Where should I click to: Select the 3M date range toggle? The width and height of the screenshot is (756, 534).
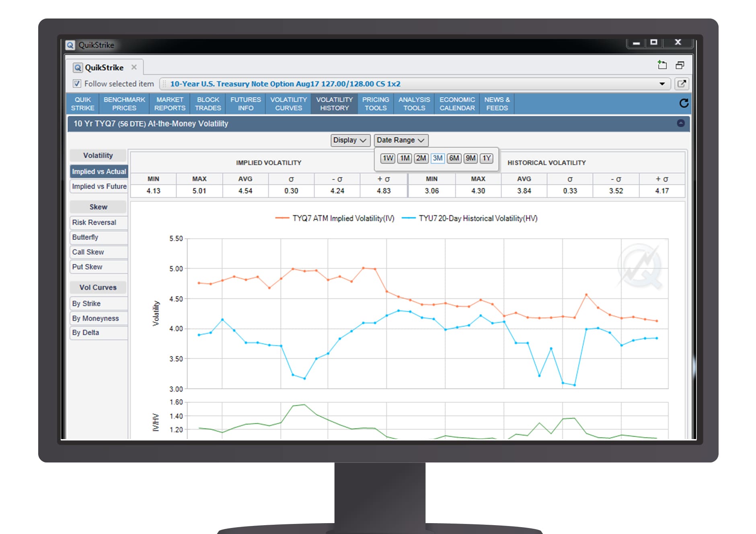[x=438, y=158]
